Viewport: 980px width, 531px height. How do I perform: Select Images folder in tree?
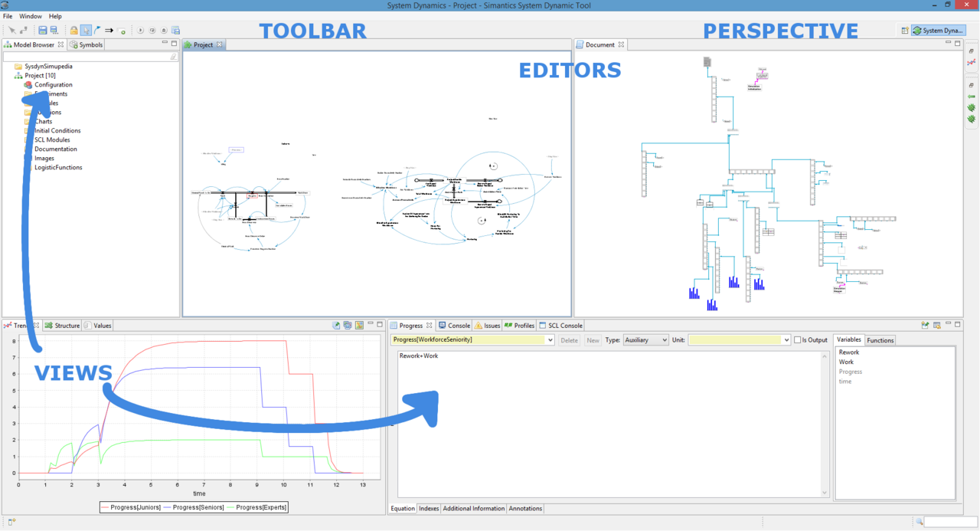[44, 159]
